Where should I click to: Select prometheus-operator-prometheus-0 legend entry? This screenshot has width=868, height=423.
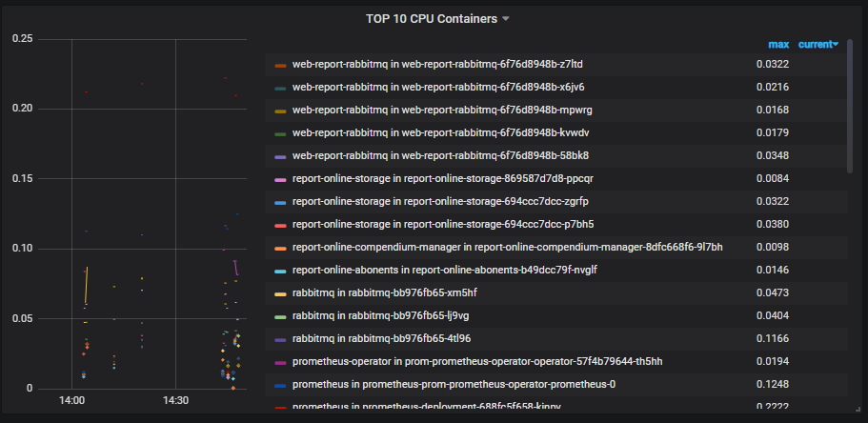(454, 384)
